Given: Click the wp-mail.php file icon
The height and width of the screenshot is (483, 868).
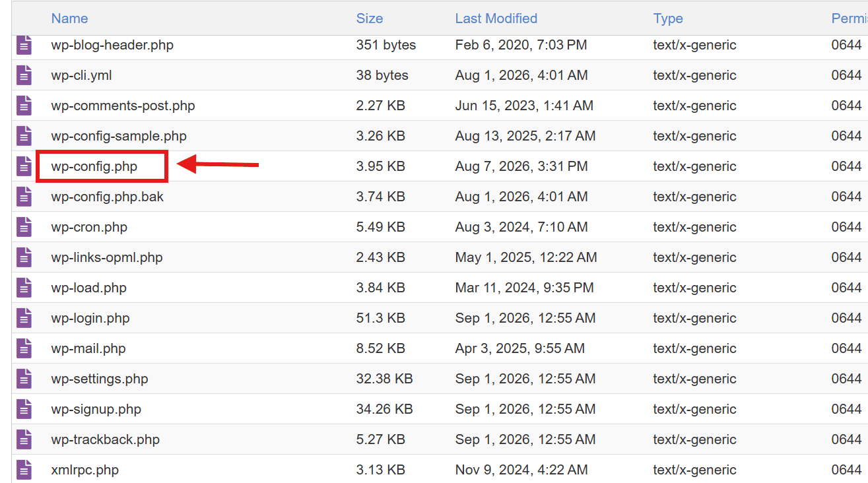Looking at the screenshot, I should point(24,348).
